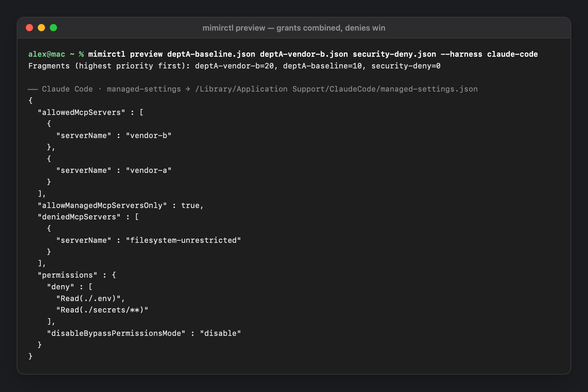
Task: Click 'deptA-baseline=10' in fragments line
Action: [x=322, y=66]
